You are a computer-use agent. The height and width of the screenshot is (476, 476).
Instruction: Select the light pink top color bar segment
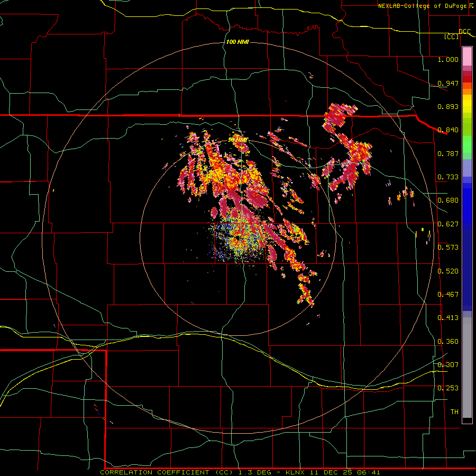[x=467, y=57]
